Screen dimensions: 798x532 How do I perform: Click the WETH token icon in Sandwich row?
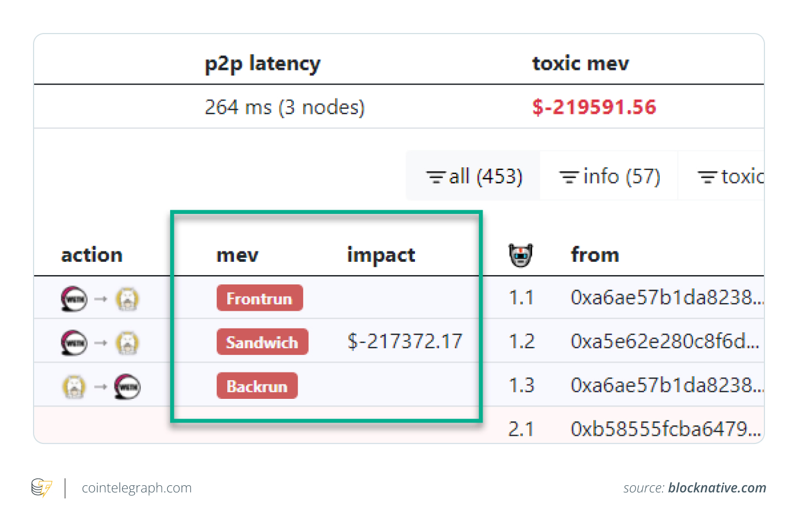tap(74, 343)
